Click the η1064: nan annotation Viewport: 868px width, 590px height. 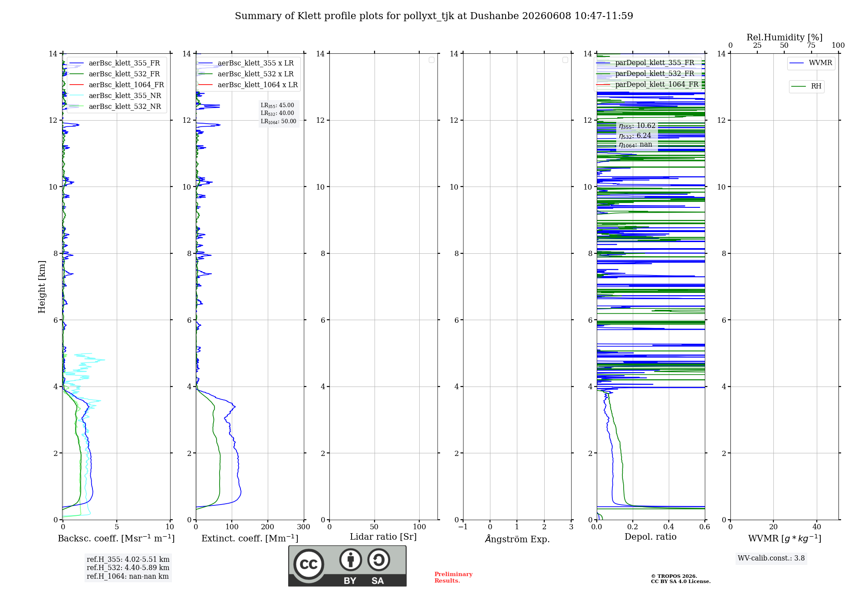point(635,145)
